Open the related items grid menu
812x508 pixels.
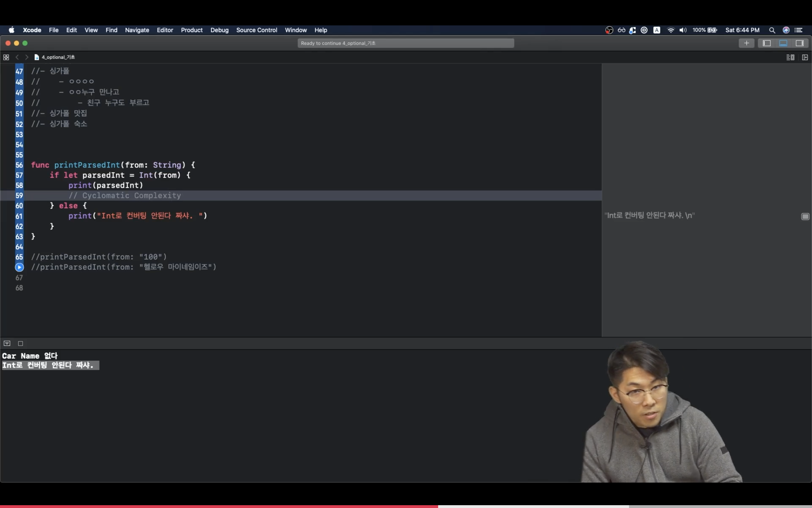[6, 57]
